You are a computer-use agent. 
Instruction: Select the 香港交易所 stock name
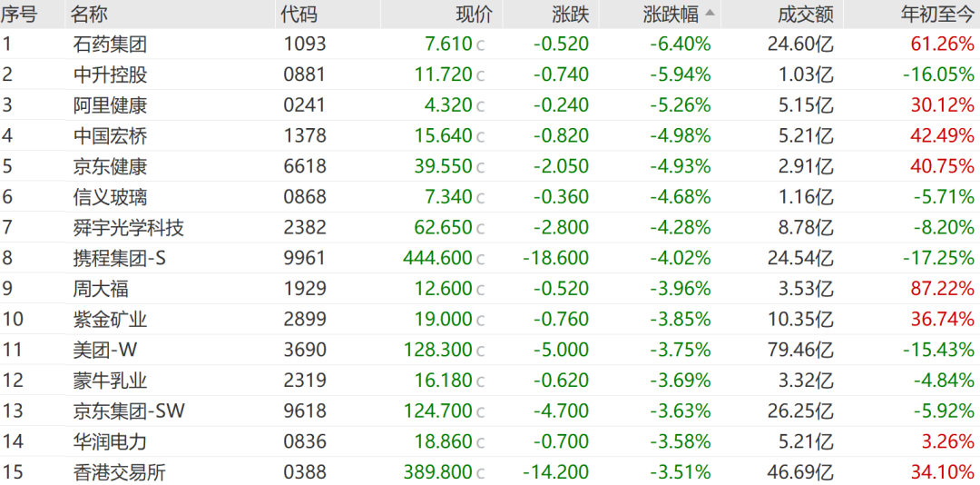[x=119, y=472]
